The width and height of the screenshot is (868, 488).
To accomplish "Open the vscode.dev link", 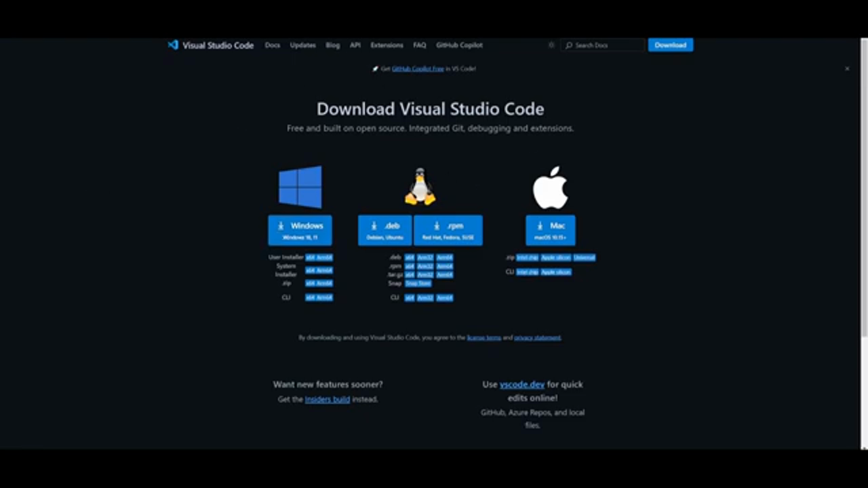I will click(522, 384).
